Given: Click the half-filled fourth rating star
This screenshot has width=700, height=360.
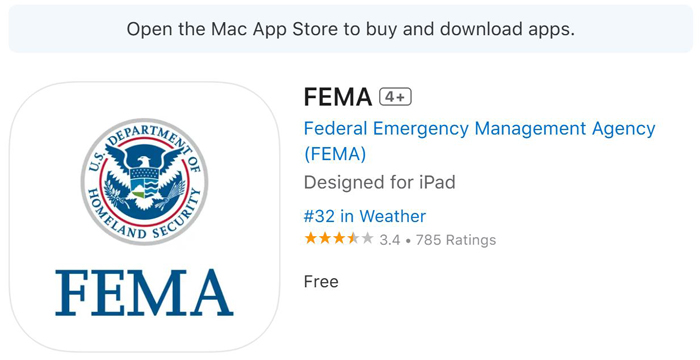Looking at the screenshot, I should click(x=353, y=238).
